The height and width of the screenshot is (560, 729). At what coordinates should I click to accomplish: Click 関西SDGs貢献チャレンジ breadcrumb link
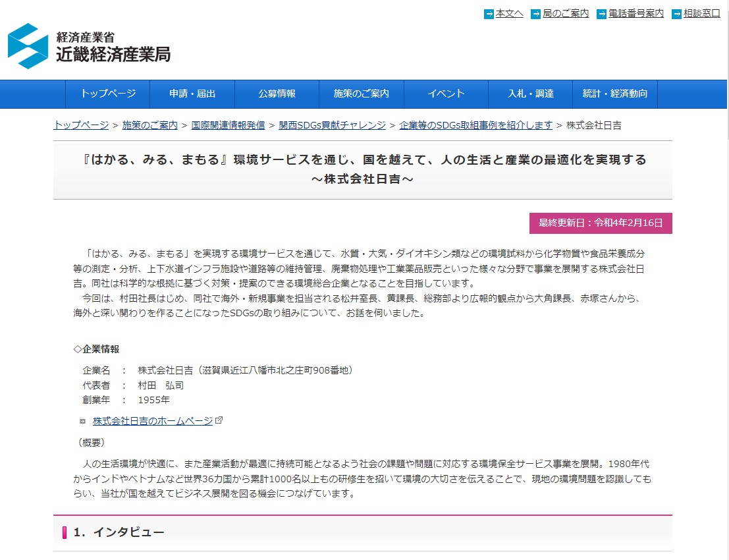coord(331,125)
